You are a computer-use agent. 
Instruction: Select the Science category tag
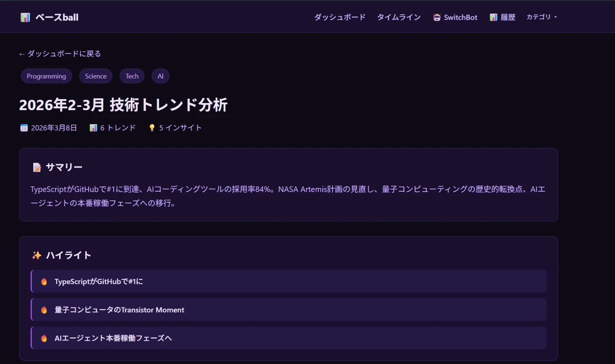96,76
